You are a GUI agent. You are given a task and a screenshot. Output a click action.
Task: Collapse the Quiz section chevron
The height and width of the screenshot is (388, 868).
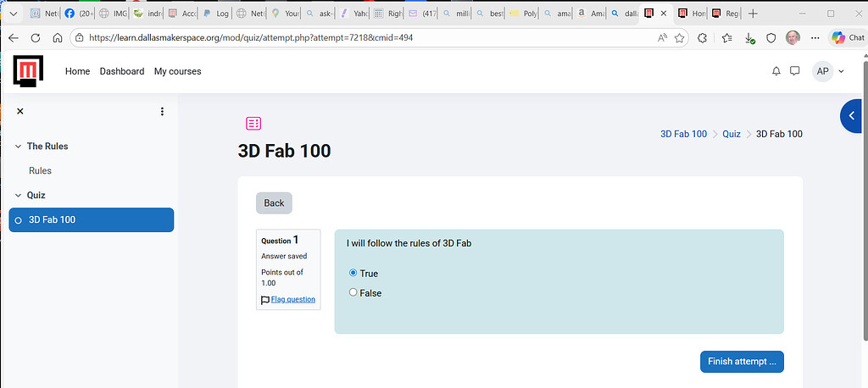tap(19, 195)
